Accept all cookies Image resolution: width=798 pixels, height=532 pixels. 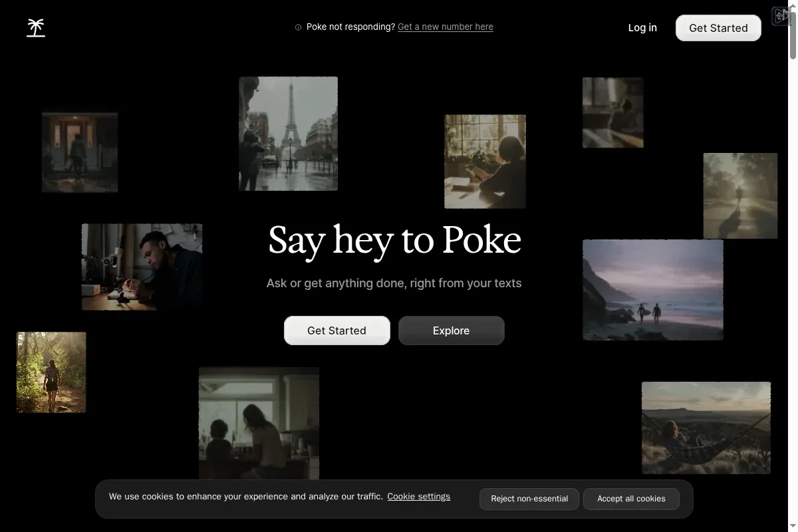[x=631, y=499]
